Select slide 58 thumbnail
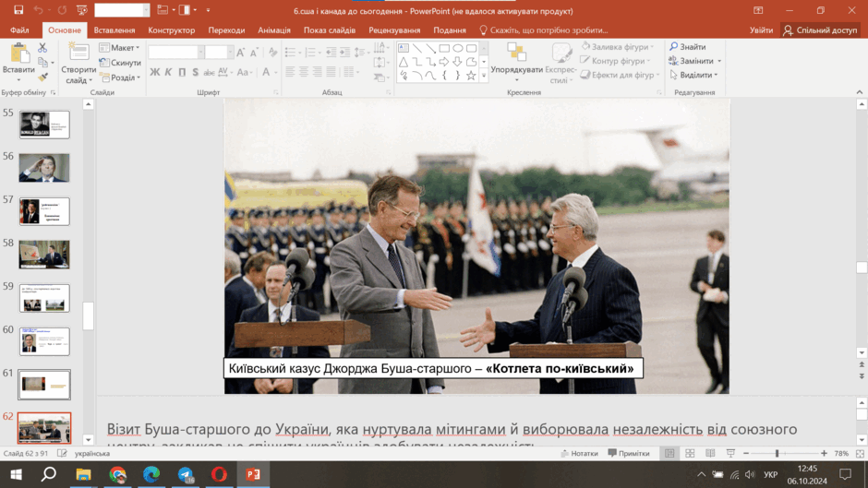The image size is (868, 488). [44, 255]
